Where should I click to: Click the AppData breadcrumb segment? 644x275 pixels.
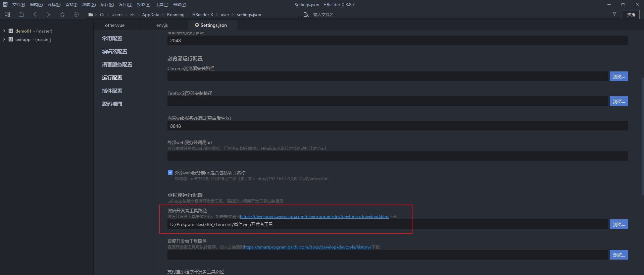(x=151, y=15)
